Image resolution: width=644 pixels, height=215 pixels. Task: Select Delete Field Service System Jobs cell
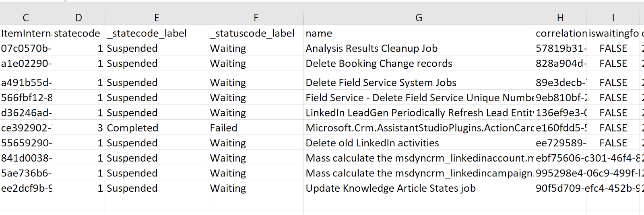419,83
